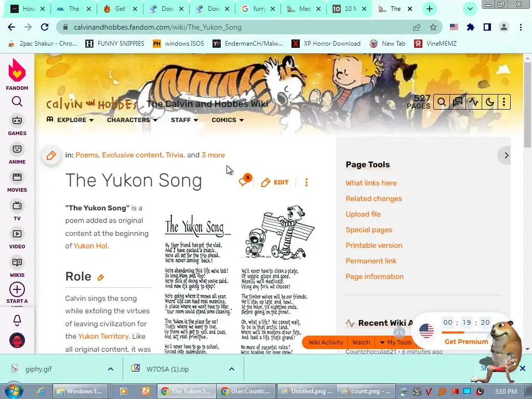Click the share page icon
The width and height of the screenshot is (532, 399).
(x=417, y=27)
